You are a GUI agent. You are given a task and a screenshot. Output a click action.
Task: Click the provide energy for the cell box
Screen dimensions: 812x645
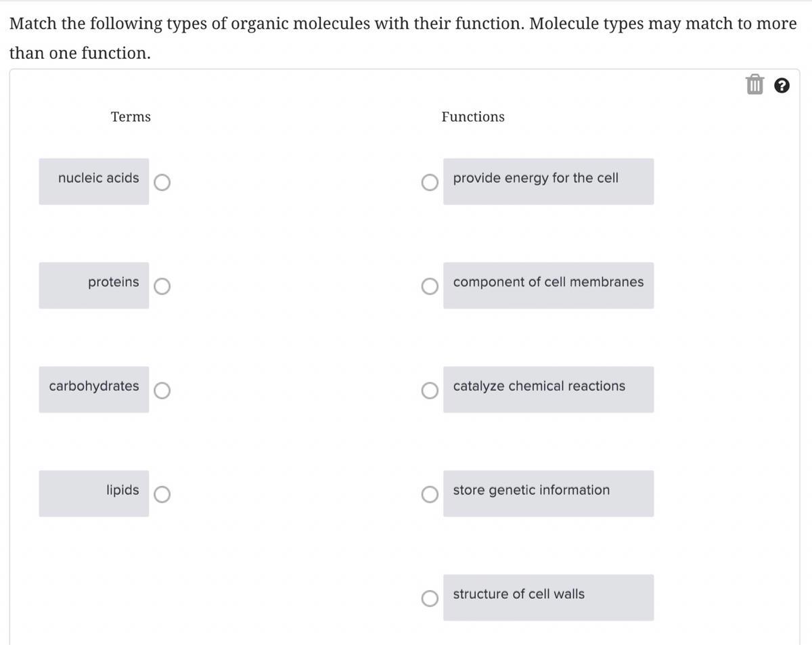pos(548,181)
